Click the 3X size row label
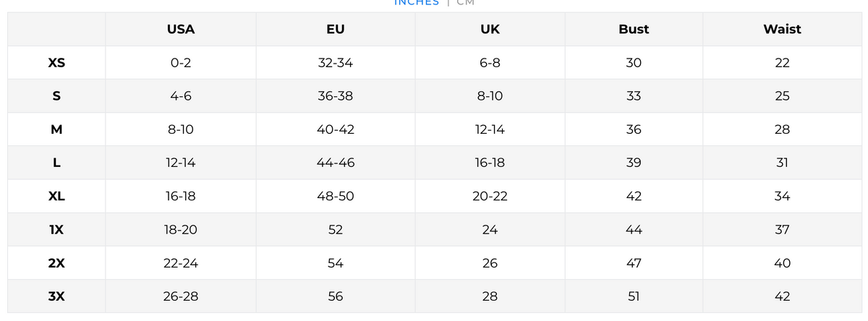 tap(56, 296)
